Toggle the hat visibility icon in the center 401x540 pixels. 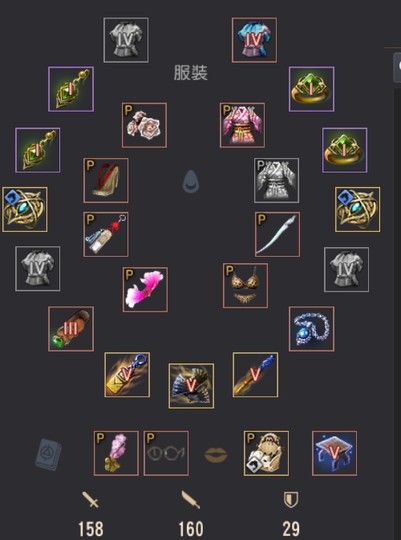191,181
